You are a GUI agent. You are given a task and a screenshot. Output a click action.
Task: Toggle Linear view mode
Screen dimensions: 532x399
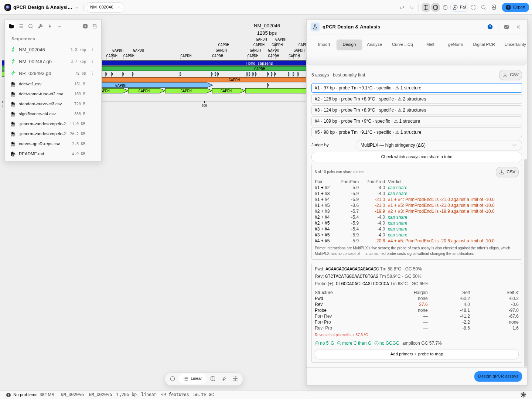click(193, 379)
